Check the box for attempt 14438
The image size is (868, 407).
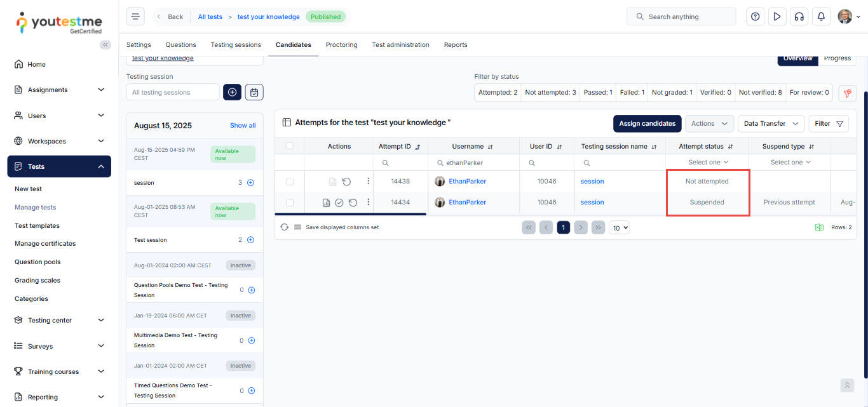(x=290, y=182)
